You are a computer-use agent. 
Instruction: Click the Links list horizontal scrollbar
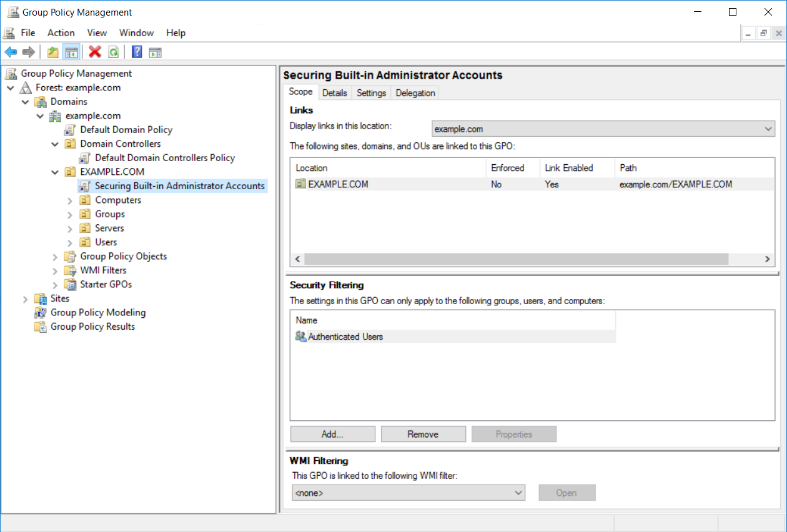point(516,259)
